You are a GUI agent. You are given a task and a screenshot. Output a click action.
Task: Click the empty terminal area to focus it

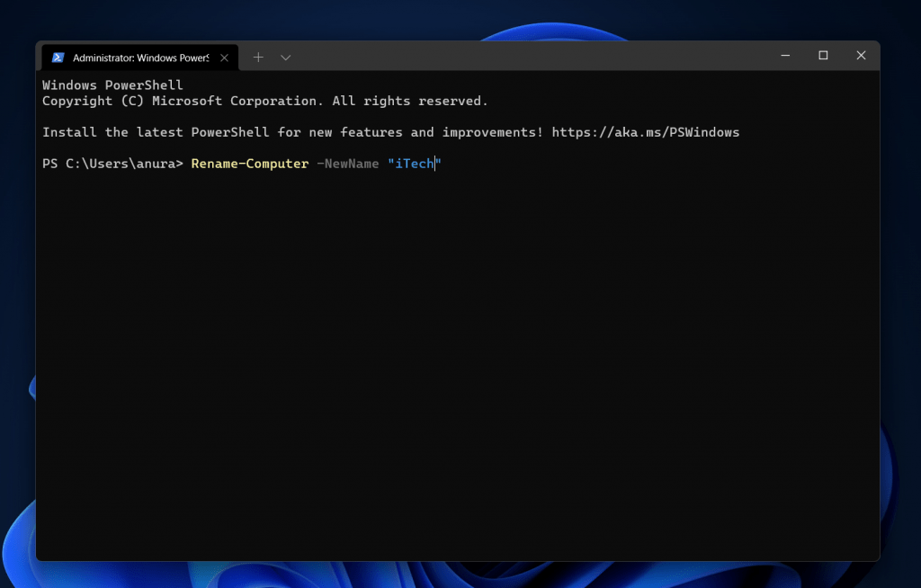click(x=450, y=360)
